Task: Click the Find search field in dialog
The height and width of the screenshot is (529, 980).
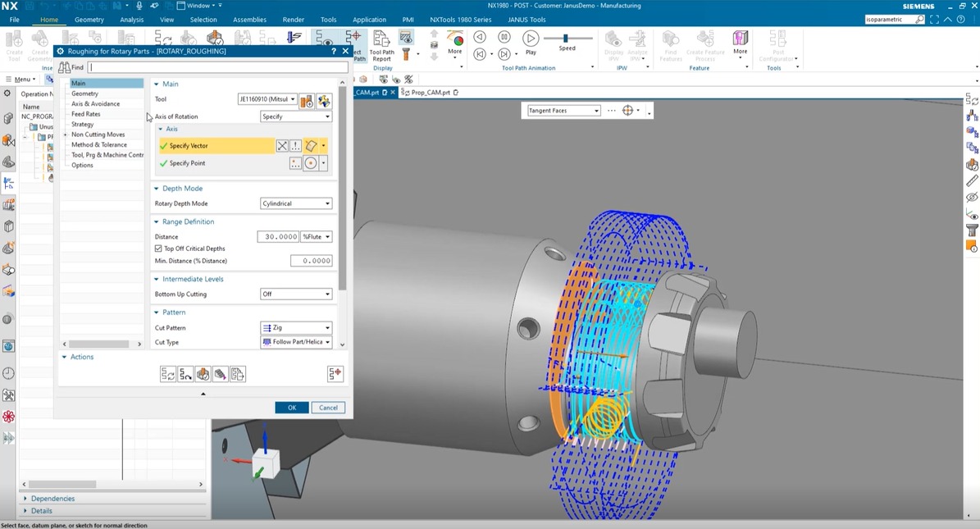Action: pos(218,67)
